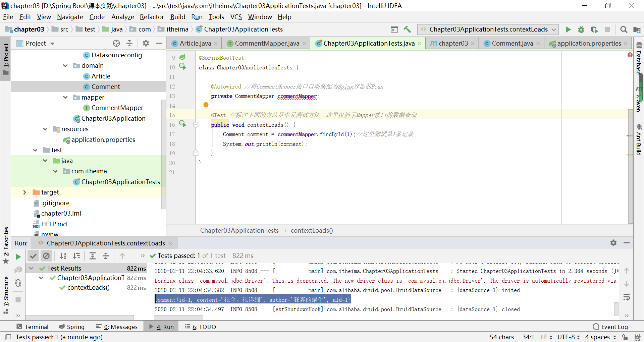Switch to the Article.java editor tab
Viewport: 644px width, 342px height.
[x=194, y=43]
